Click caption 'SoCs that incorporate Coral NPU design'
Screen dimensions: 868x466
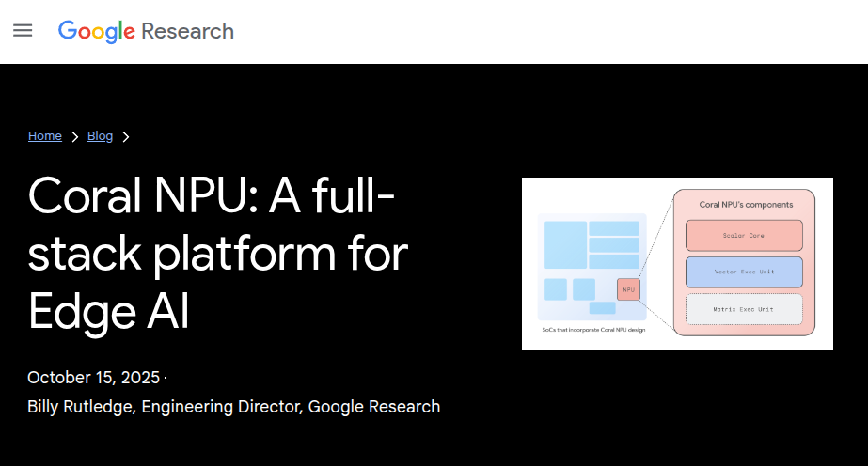[593, 330]
